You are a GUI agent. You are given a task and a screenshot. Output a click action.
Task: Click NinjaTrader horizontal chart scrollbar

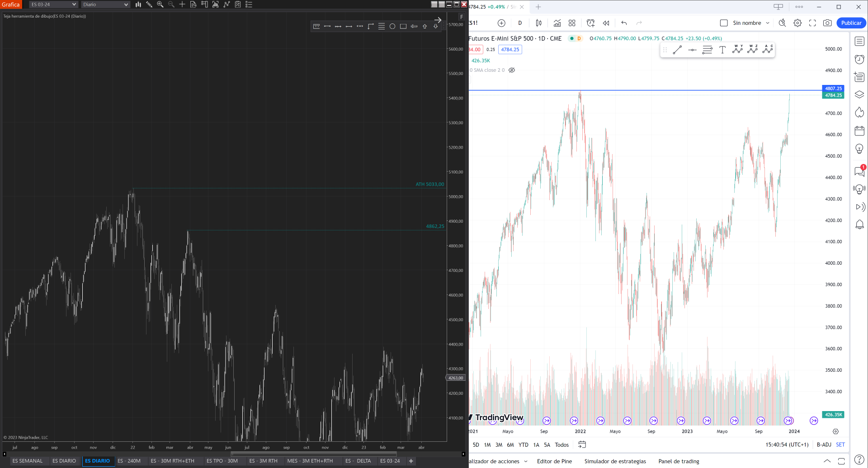[314, 454]
